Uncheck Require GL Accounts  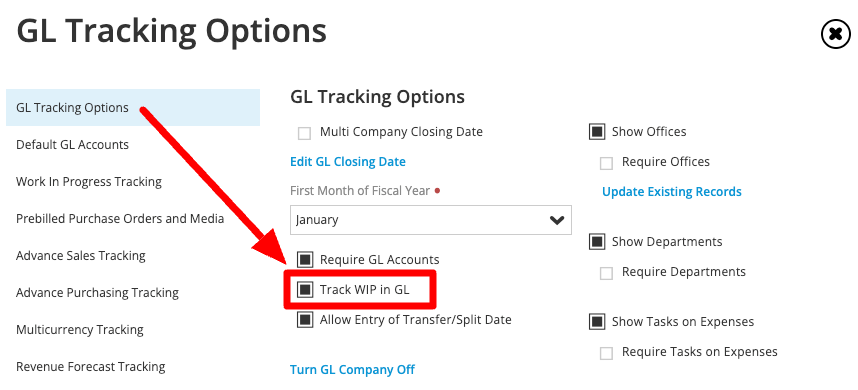(x=305, y=259)
